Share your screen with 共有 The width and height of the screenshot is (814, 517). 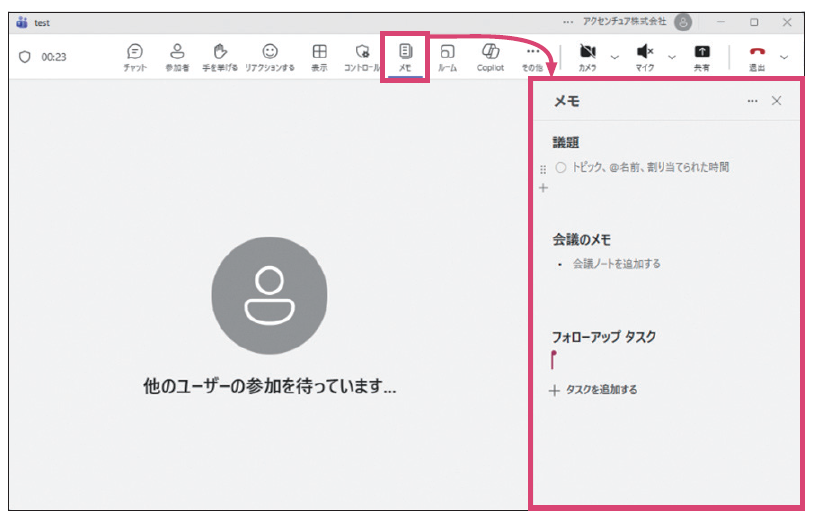(702, 57)
